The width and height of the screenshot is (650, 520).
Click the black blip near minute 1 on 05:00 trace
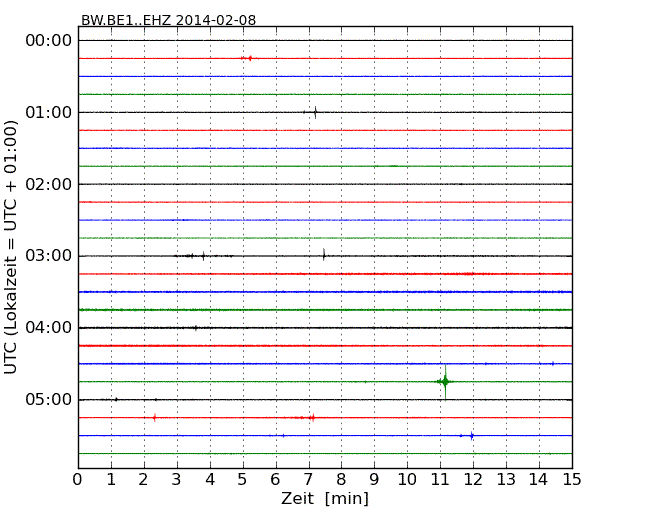(x=116, y=399)
